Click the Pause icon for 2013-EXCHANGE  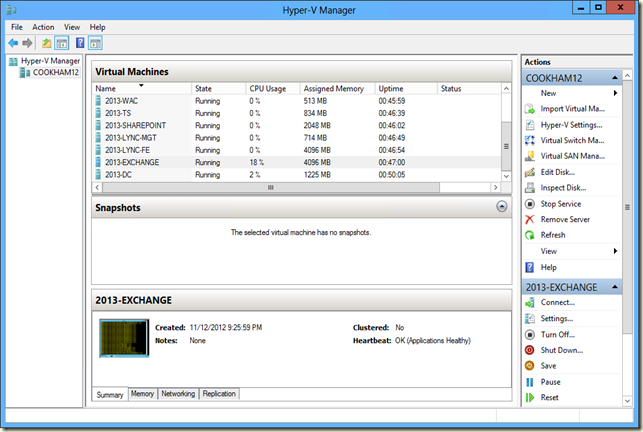coord(530,382)
